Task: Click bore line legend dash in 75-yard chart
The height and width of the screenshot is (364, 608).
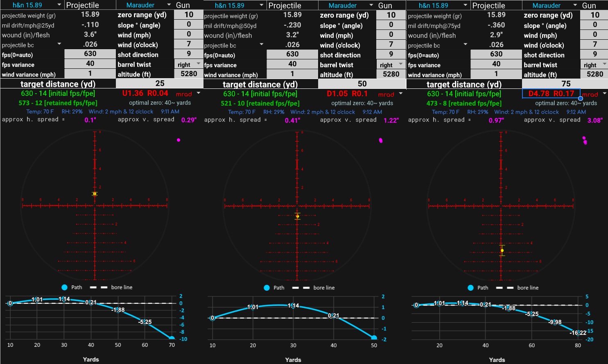Action: pyautogui.click(x=505, y=288)
